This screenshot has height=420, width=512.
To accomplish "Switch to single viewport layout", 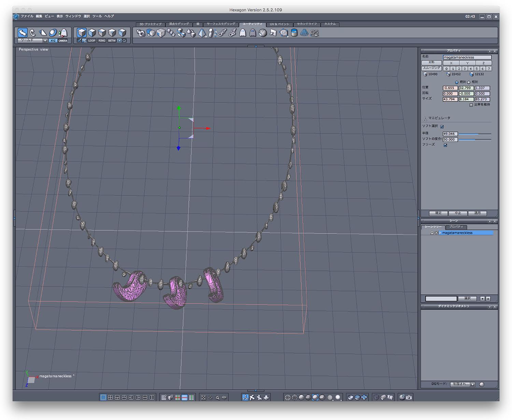I will (x=103, y=397).
